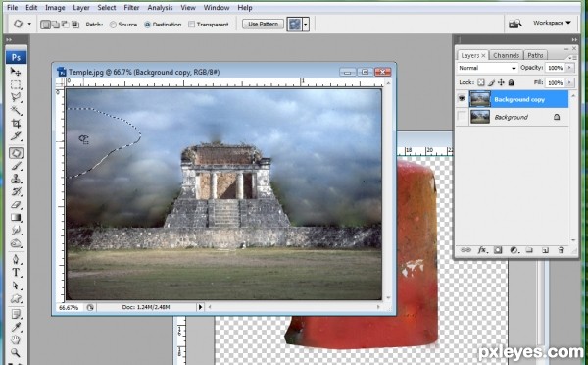Image resolution: width=588 pixels, height=365 pixels.
Task: Add a layer mask
Action: point(498,250)
